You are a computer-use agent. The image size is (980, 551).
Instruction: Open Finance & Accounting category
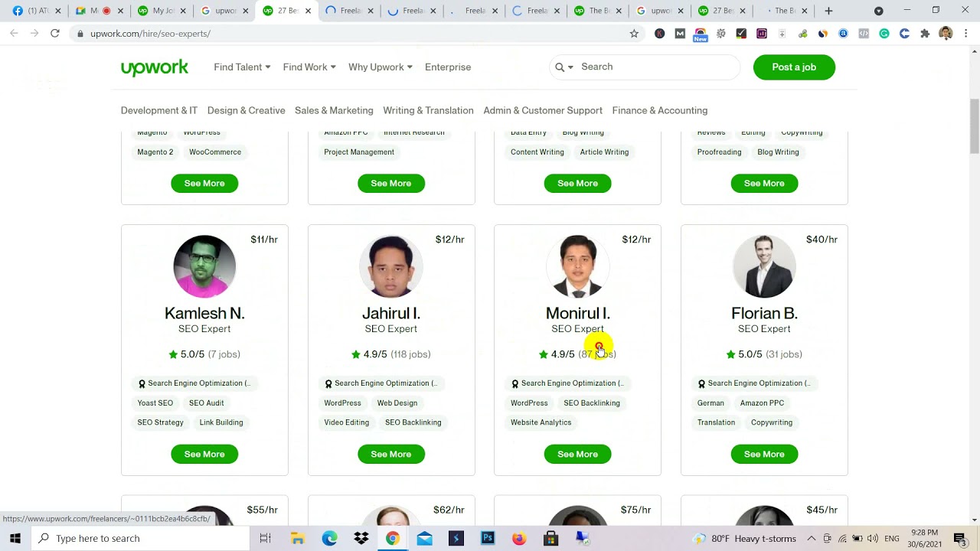click(660, 111)
